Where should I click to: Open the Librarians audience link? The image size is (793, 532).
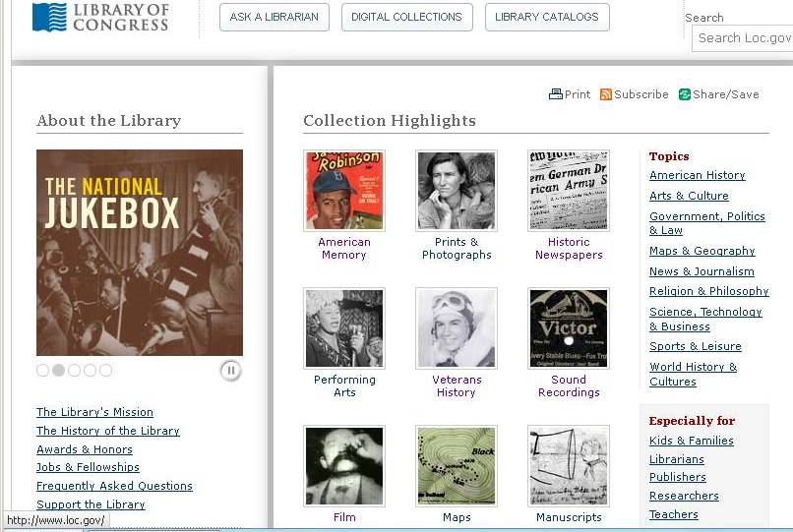point(677,459)
